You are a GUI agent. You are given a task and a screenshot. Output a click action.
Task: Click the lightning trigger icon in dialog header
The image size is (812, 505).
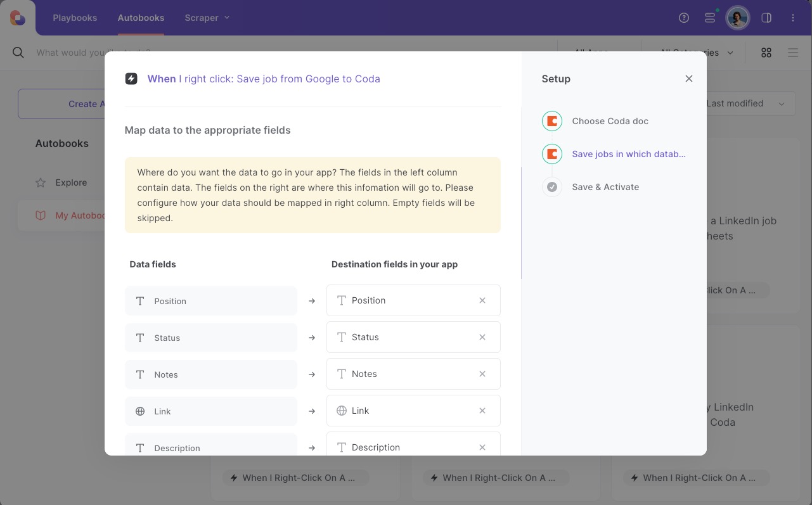tap(131, 79)
